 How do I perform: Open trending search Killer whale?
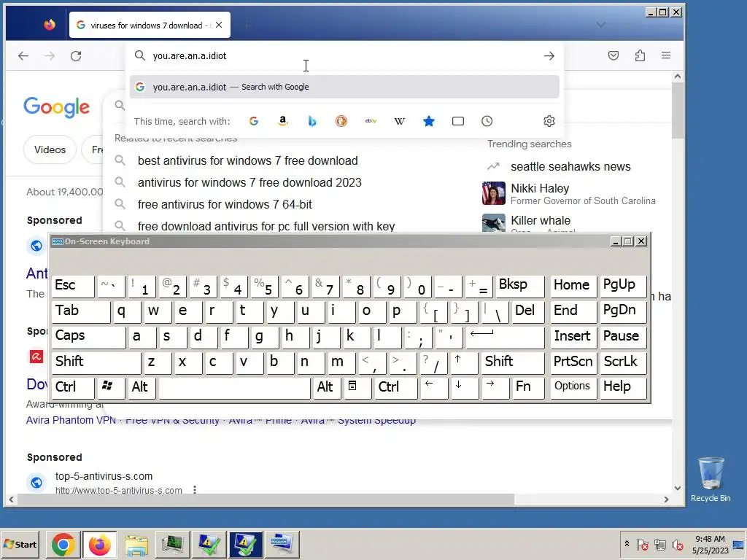click(541, 221)
